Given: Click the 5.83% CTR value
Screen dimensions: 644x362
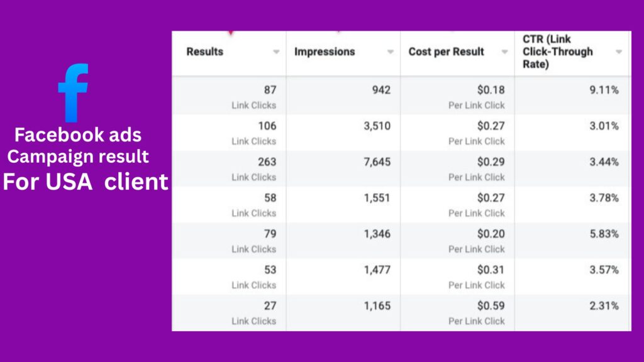Looking at the screenshot, I should pyautogui.click(x=604, y=234).
